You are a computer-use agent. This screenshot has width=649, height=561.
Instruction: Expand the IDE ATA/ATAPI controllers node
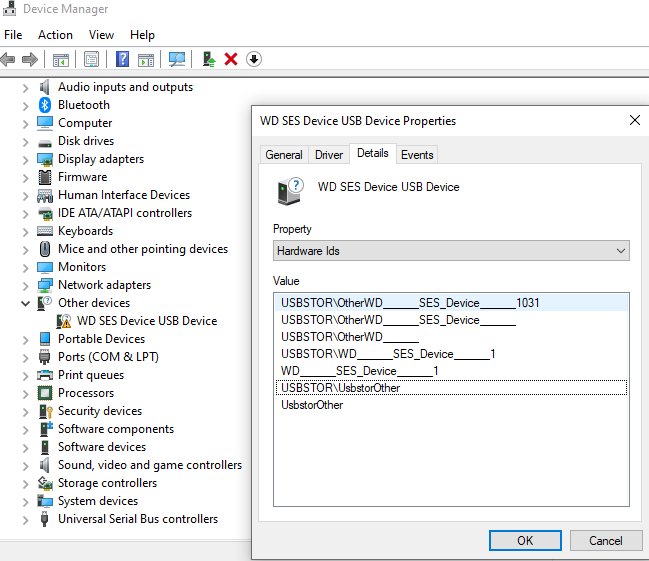tap(26, 214)
